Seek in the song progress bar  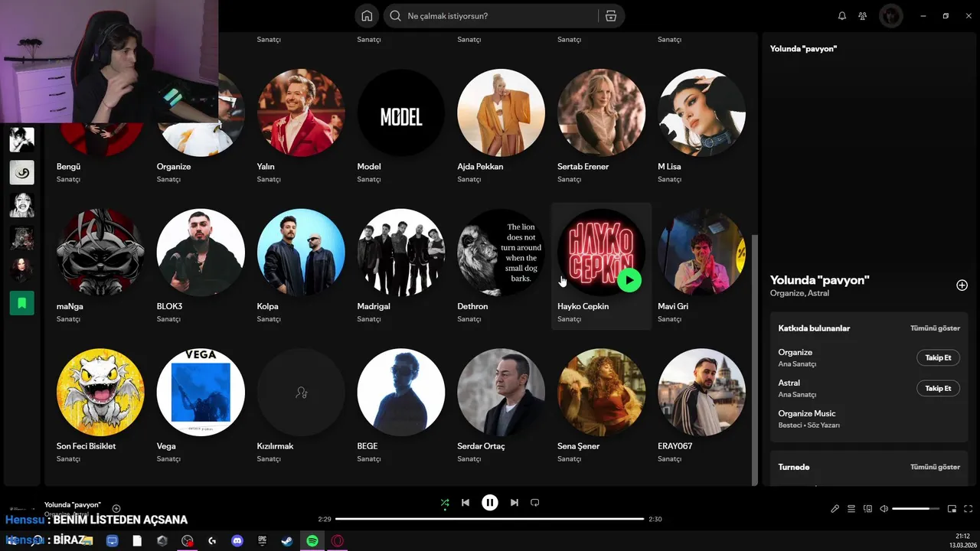(490, 519)
